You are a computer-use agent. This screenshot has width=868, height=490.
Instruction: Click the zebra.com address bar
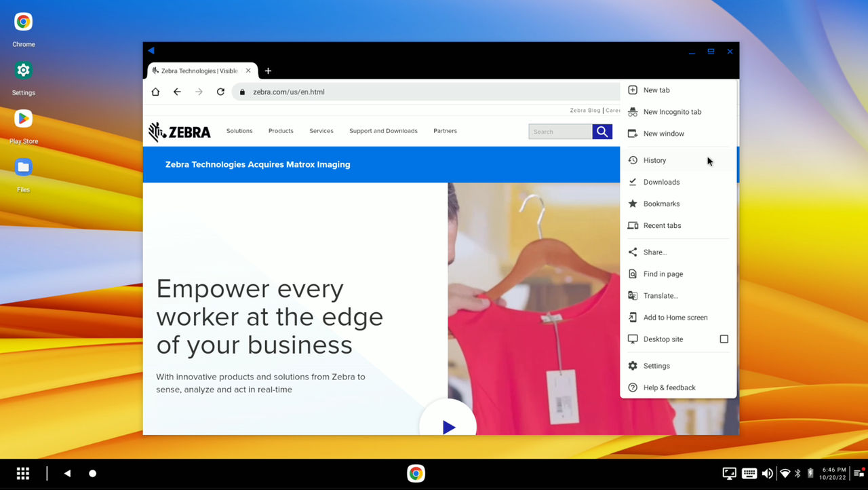click(427, 92)
